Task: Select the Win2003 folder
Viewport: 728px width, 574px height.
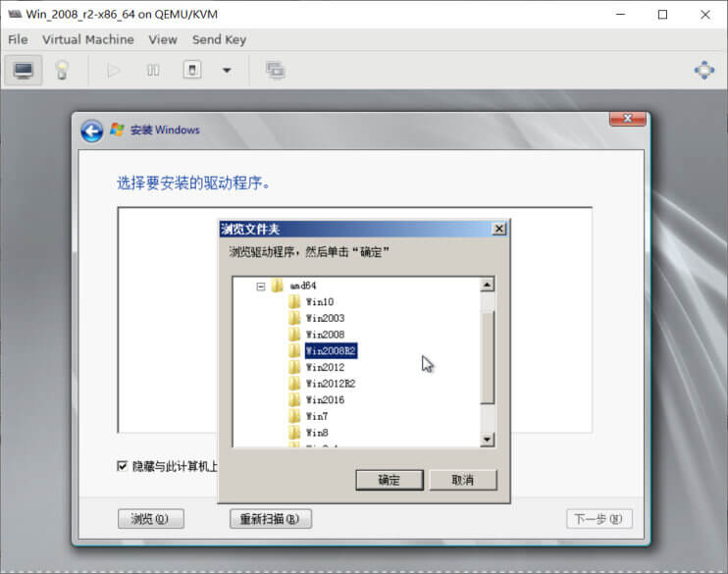Action: point(325,318)
